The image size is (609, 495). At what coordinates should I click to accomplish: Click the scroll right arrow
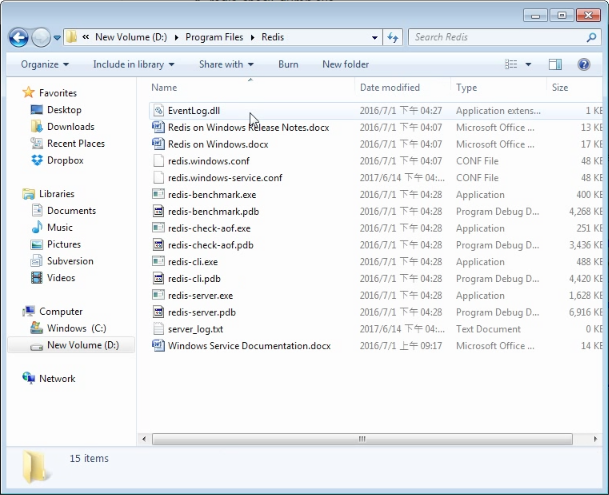pyautogui.click(x=595, y=439)
